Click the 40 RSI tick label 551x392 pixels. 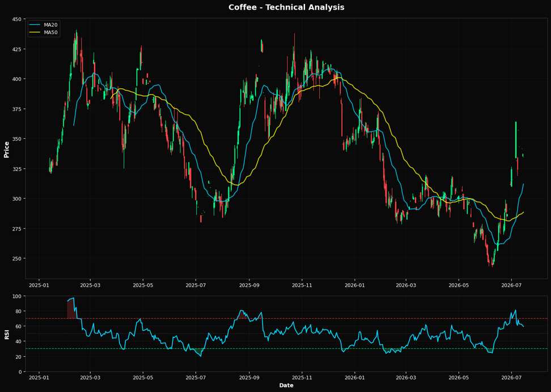pos(19,342)
